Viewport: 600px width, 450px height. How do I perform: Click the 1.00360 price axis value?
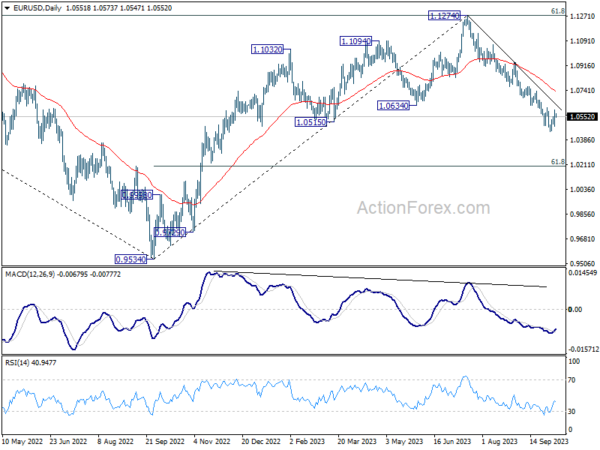pos(582,190)
